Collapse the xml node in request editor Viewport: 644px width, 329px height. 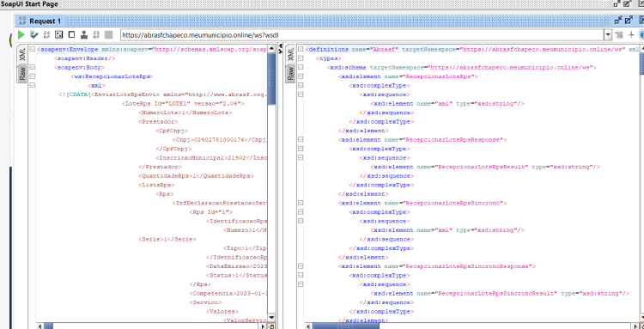pyautogui.click(x=32, y=85)
